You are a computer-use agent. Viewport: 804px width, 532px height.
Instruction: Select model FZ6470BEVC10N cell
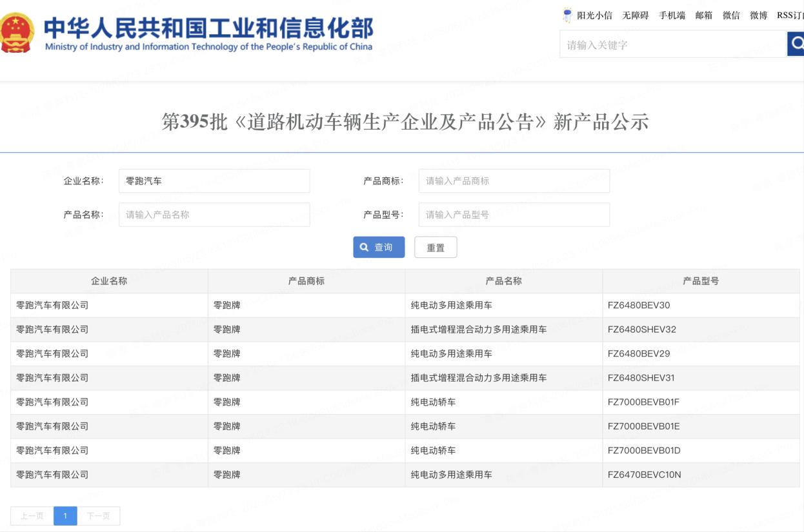pos(701,475)
